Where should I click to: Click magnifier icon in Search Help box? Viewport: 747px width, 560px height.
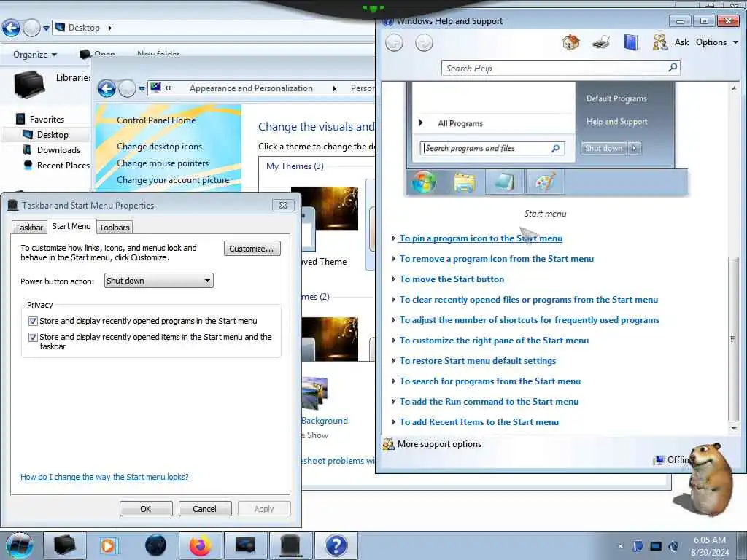point(673,68)
